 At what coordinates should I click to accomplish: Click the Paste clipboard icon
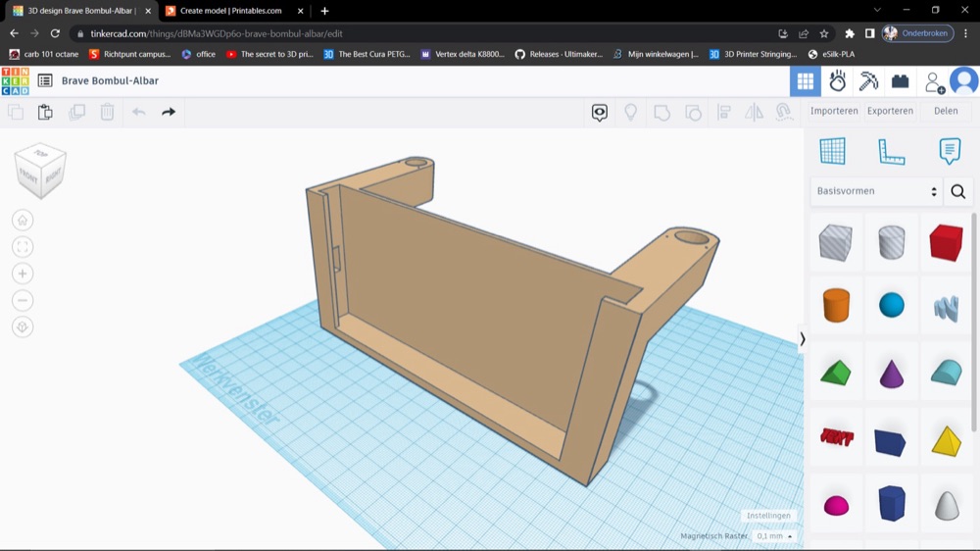45,112
